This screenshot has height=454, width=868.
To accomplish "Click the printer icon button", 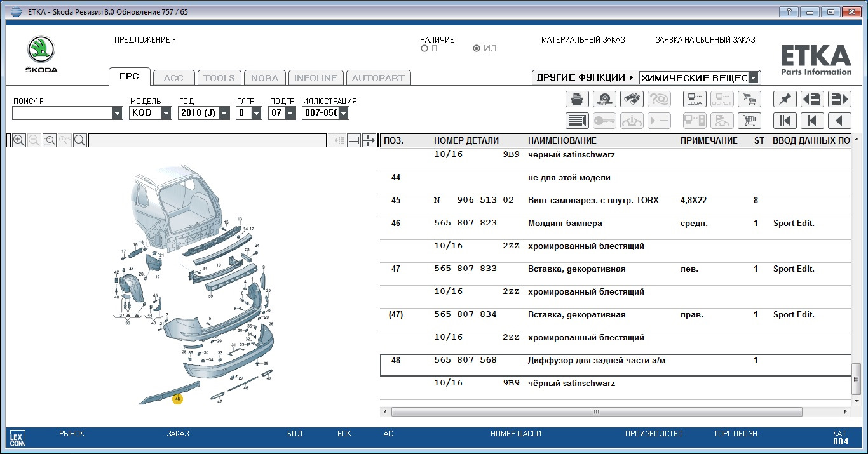I will (577, 99).
